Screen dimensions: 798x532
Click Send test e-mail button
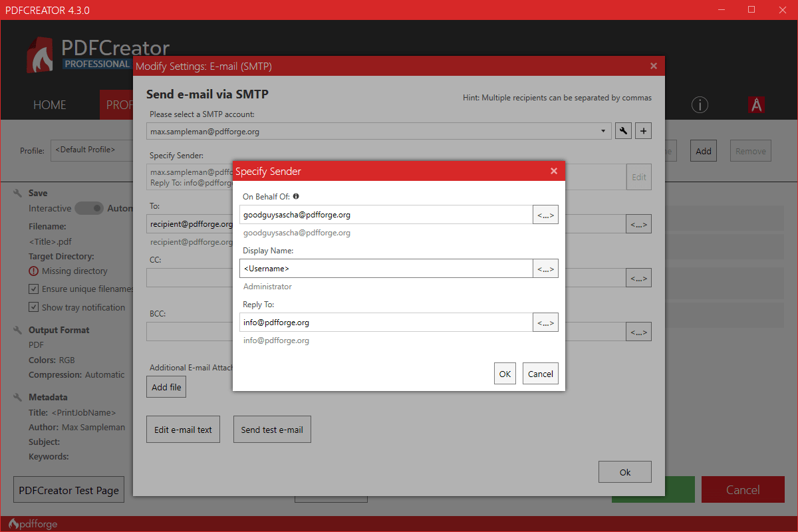click(272, 430)
